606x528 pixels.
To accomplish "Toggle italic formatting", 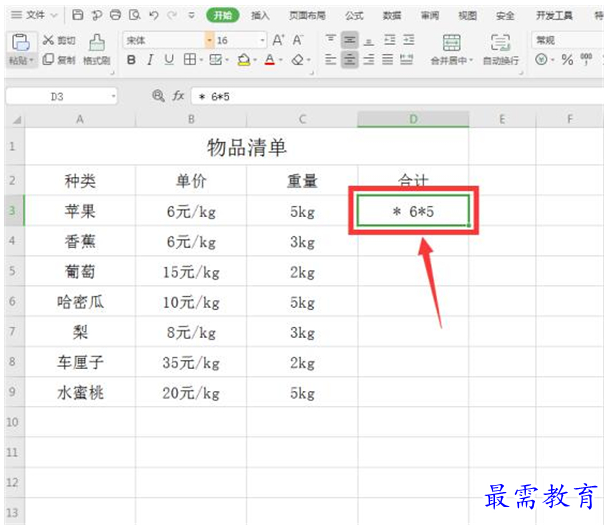I will [150, 60].
